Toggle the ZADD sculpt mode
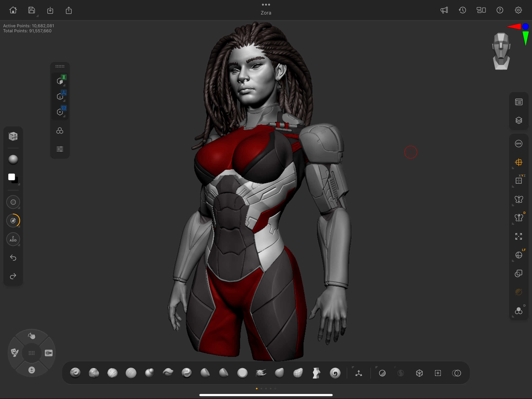The width and height of the screenshot is (532, 399). tap(13, 239)
